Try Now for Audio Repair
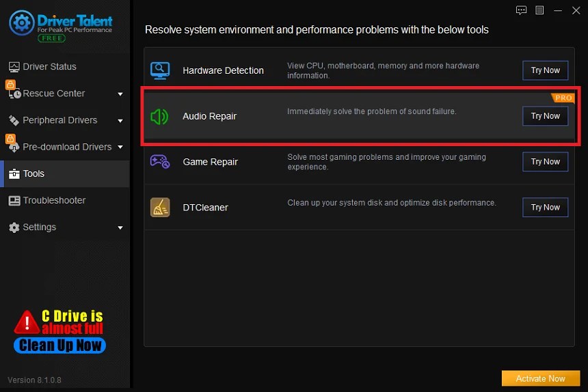 click(x=545, y=116)
